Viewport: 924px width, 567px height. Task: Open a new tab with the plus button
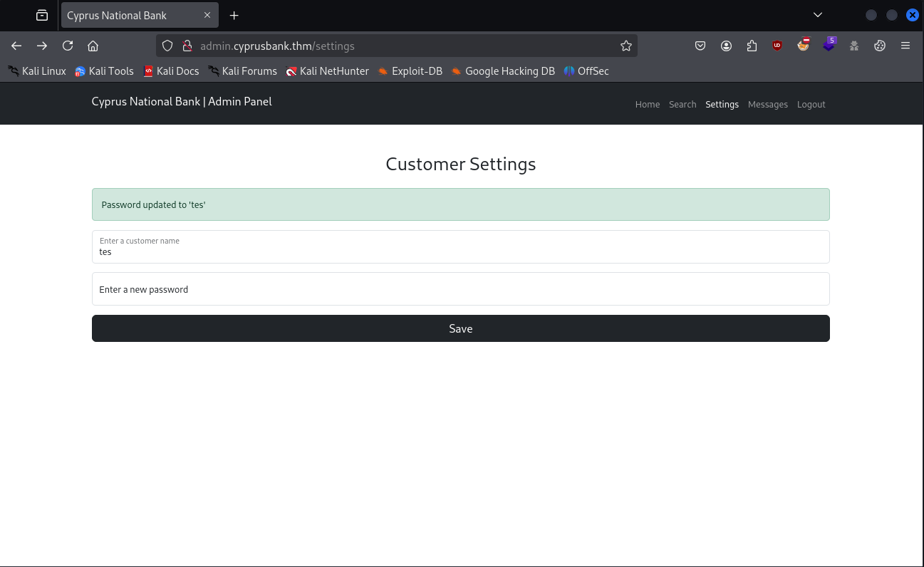point(234,15)
